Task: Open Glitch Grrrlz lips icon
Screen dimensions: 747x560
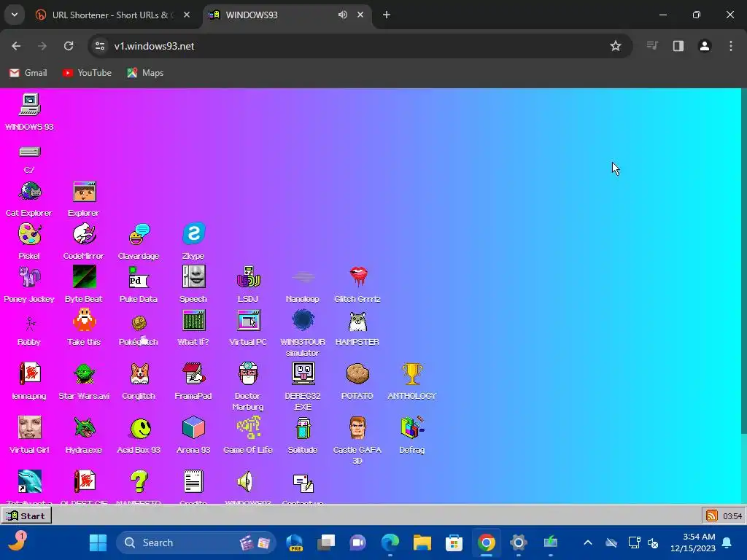Action: (x=357, y=278)
